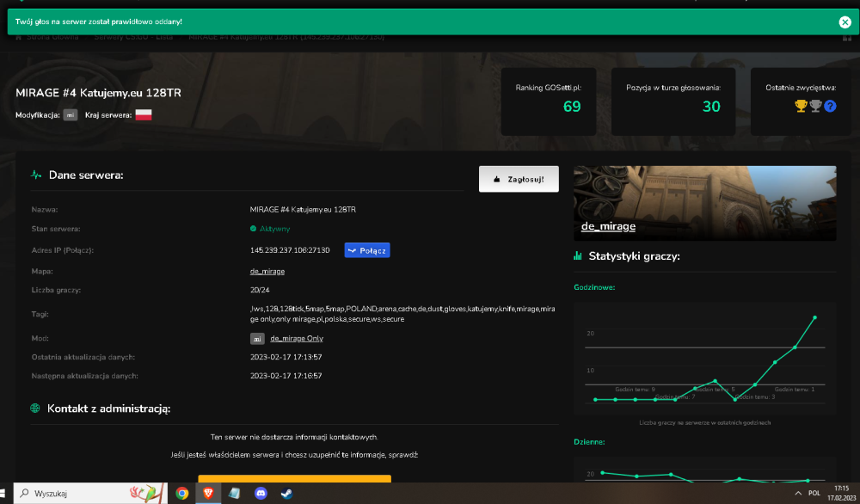
Task: Open Discord from the taskbar
Action: 261,494
